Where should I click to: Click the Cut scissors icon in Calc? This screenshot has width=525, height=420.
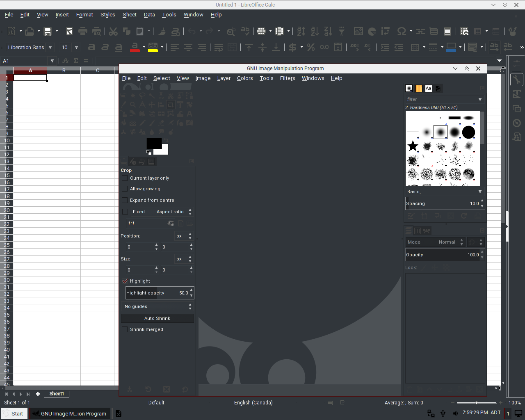(113, 31)
